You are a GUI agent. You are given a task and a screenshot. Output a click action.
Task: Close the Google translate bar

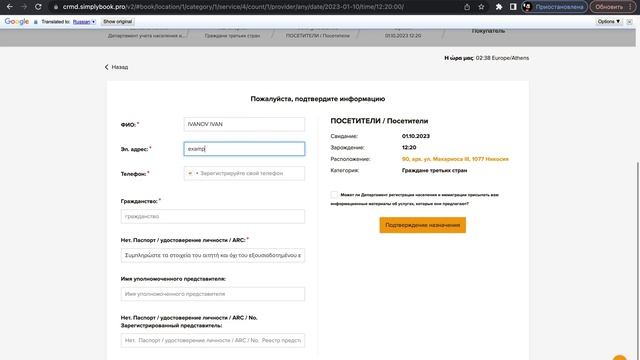(x=629, y=22)
